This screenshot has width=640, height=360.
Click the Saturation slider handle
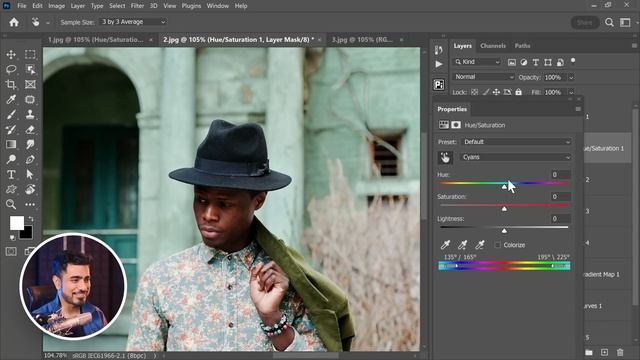[504, 209]
